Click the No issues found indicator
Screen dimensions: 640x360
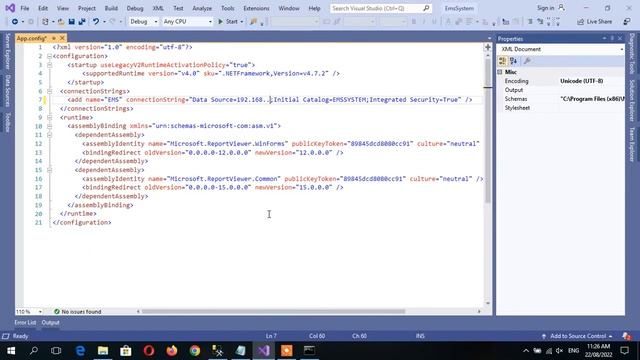pyautogui.click(x=77, y=311)
